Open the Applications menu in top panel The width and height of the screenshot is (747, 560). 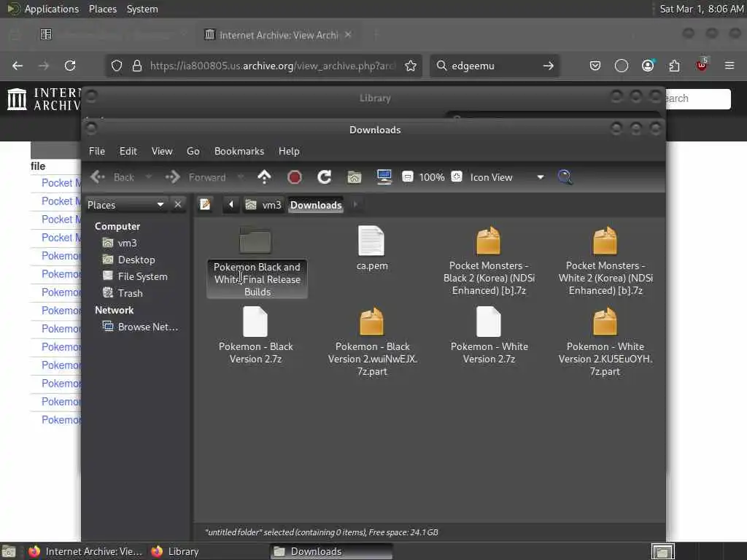pos(43,9)
